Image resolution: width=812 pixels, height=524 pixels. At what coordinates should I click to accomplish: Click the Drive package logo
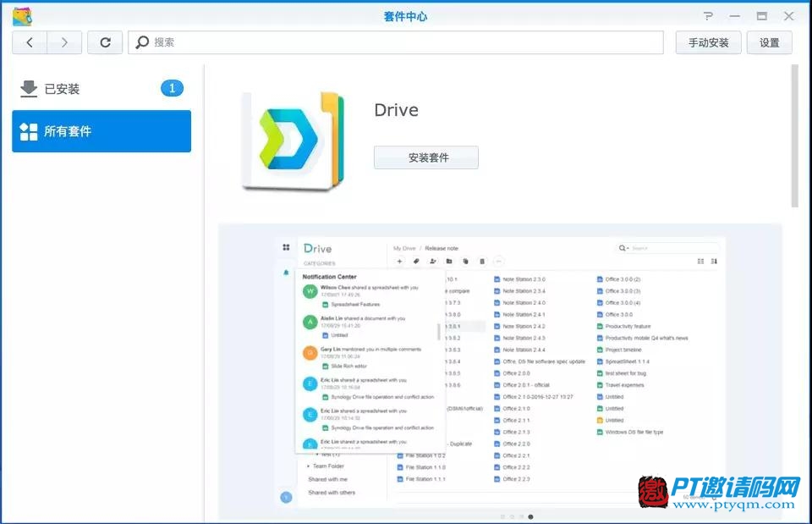pyautogui.click(x=293, y=141)
